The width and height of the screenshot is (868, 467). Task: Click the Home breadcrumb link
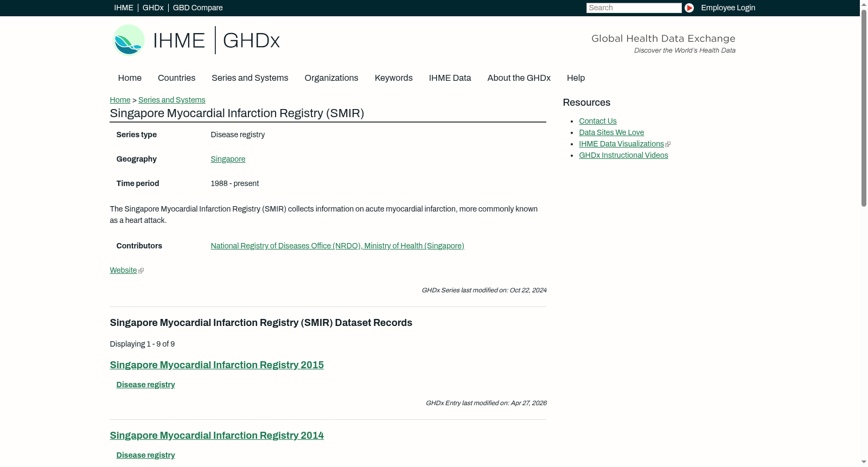[x=120, y=100]
